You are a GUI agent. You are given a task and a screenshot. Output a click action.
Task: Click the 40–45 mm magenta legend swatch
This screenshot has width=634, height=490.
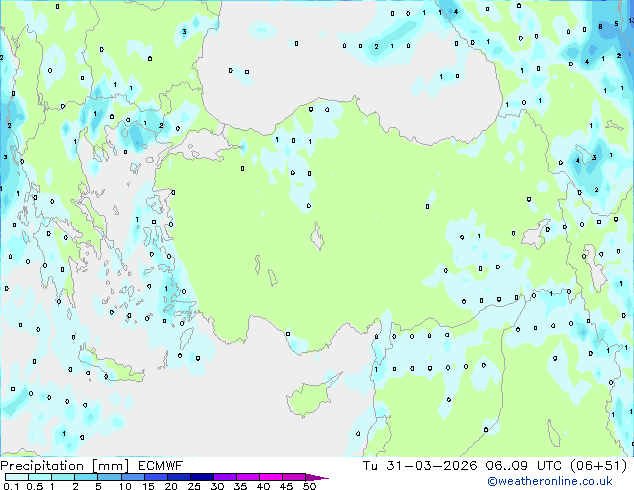(x=271, y=477)
